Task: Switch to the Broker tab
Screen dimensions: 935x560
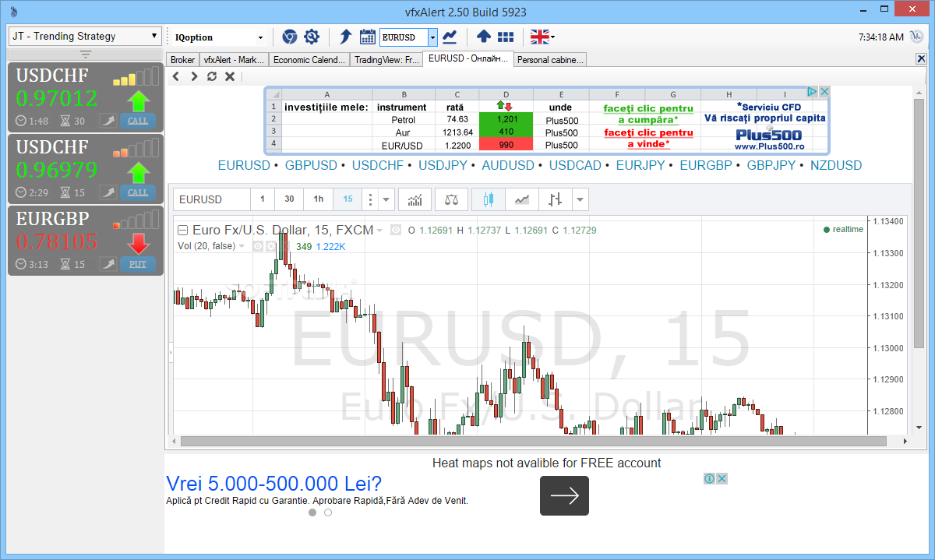Action: pyautogui.click(x=182, y=59)
